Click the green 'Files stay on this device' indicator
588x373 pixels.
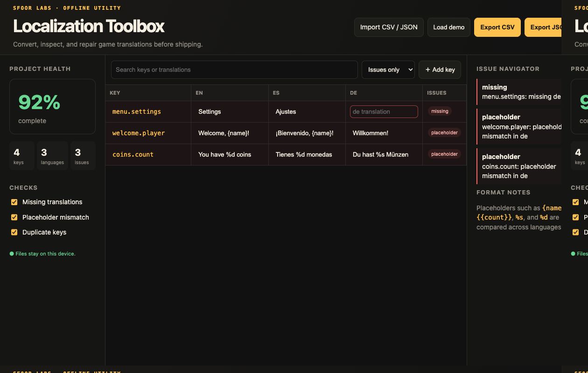(42, 254)
